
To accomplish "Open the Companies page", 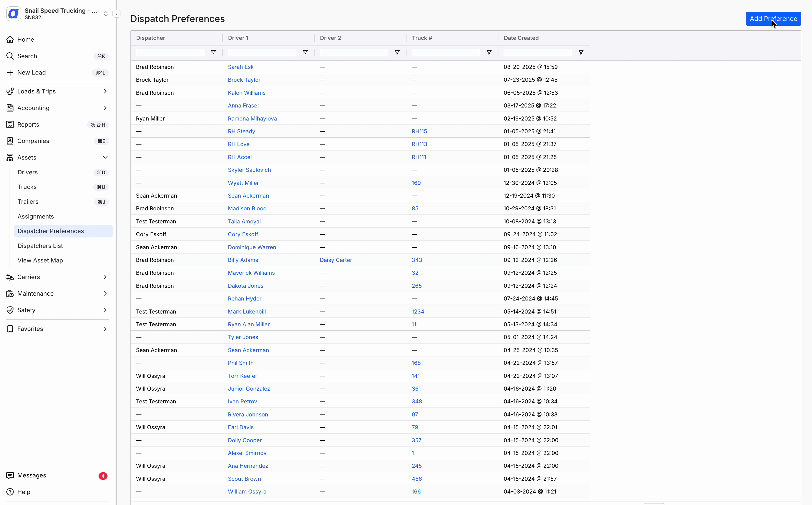I will point(57,141).
